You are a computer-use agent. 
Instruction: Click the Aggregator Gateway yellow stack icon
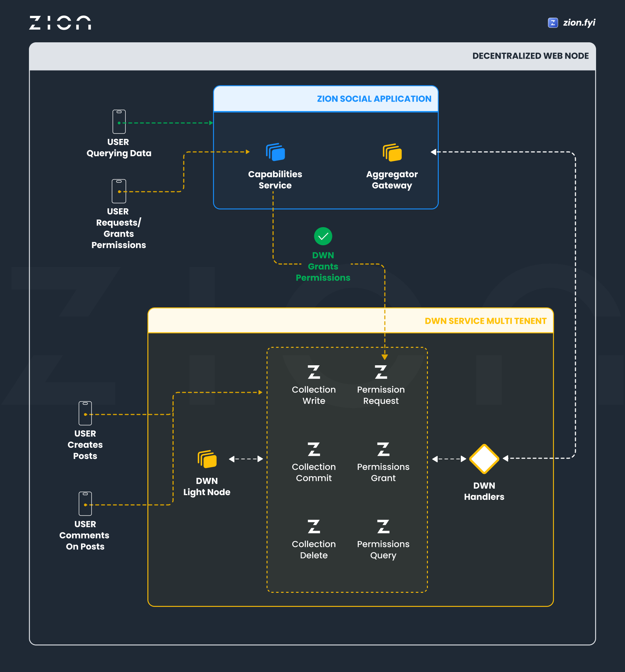point(392,152)
